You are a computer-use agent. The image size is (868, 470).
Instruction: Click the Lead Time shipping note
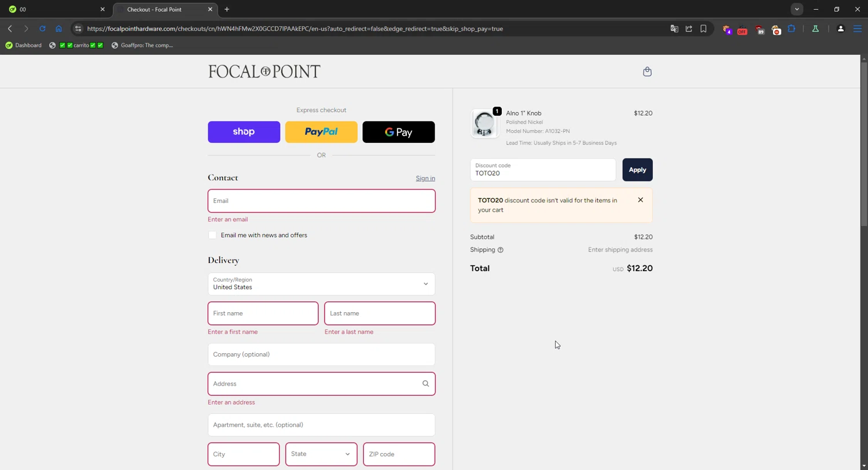point(561,143)
